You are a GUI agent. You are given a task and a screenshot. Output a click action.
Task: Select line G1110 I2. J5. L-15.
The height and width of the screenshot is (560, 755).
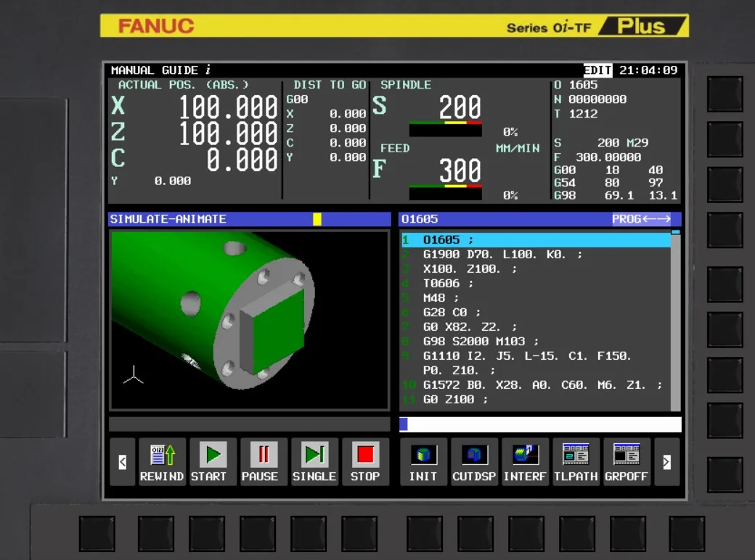[x=536, y=356]
